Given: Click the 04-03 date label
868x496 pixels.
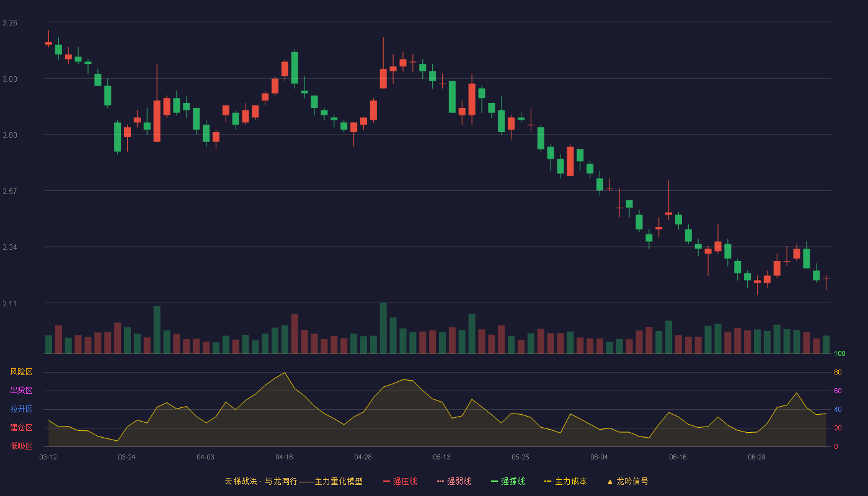Looking at the screenshot, I should pos(205,457).
